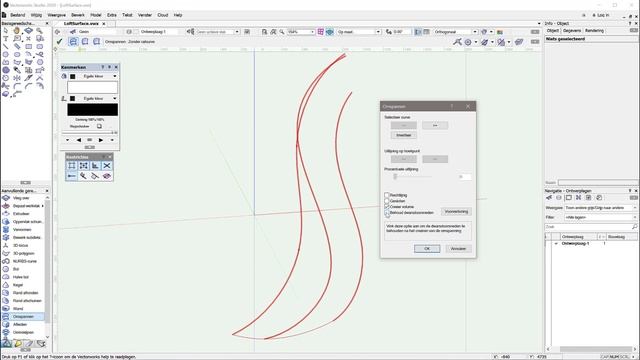Expand the Ontwerplaag-1 row arrow
The height and width of the screenshot is (360, 640).
[556, 244]
